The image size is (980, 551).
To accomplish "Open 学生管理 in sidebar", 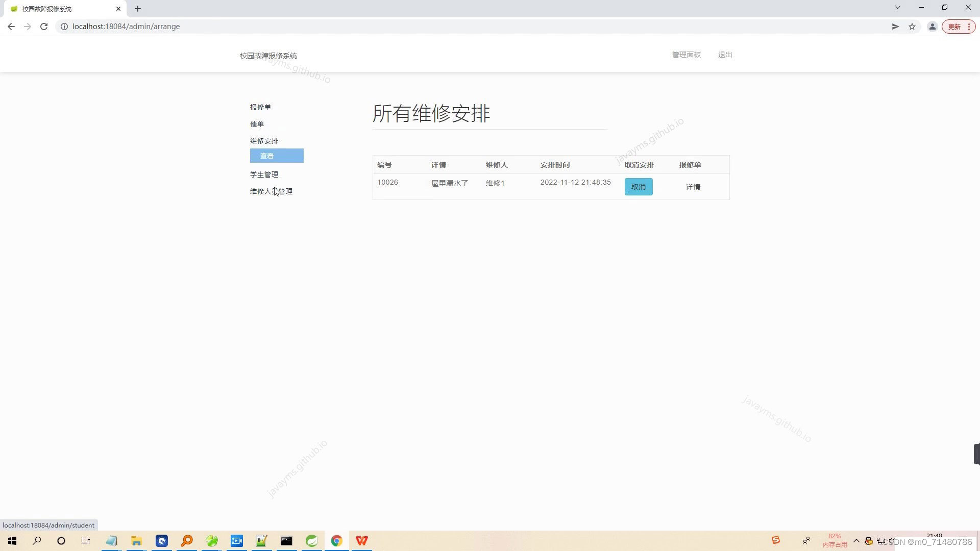I will pos(264,174).
